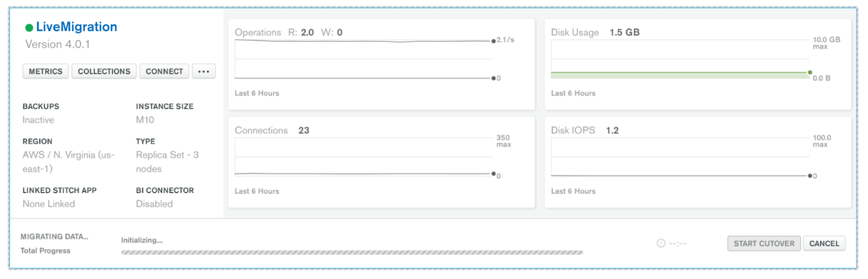Click the Start Cutover button
868x279 pixels.
pos(764,243)
